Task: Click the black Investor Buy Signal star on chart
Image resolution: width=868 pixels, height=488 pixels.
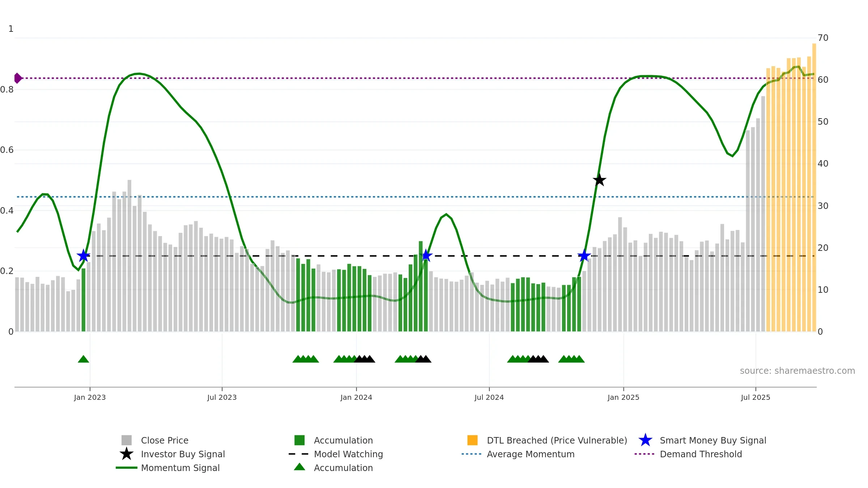Action: pyautogui.click(x=599, y=180)
